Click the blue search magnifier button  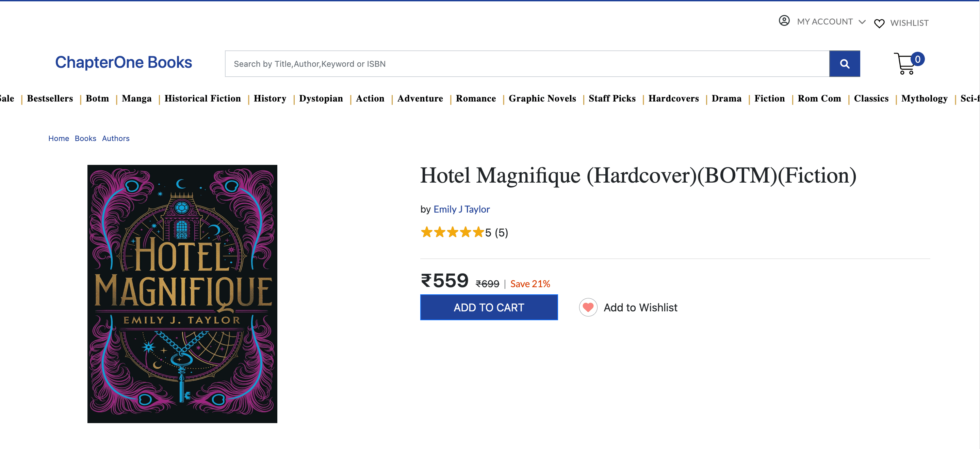click(x=844, y=64)
